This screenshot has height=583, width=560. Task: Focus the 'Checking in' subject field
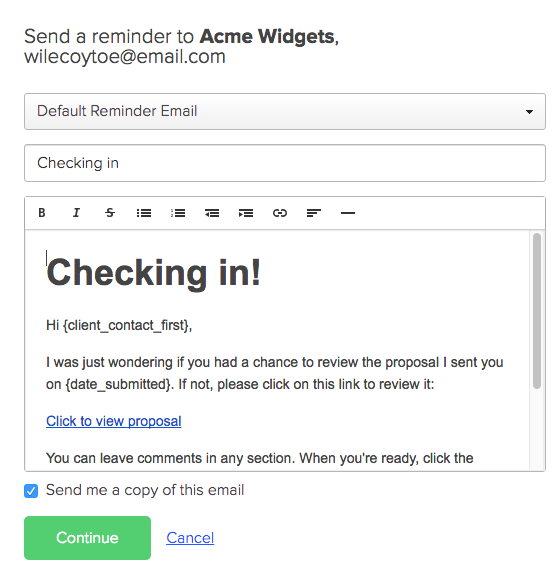(285, 163)
